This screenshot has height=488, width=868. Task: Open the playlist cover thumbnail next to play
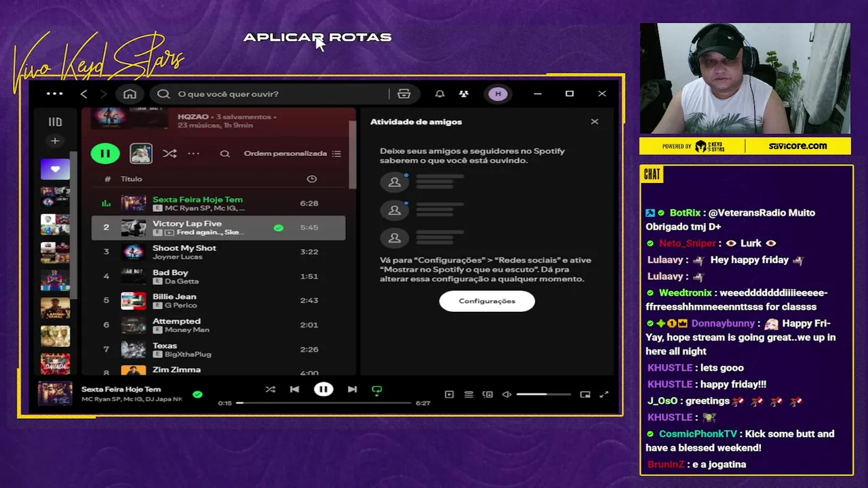pyautogui.click(x=141, y=153)
